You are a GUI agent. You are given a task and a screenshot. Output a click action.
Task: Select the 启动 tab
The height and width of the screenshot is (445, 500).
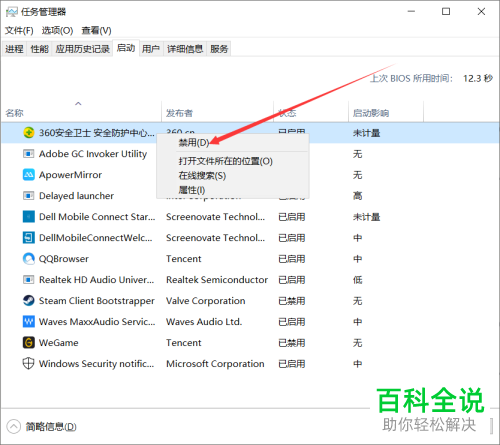[x=126, y=48]
